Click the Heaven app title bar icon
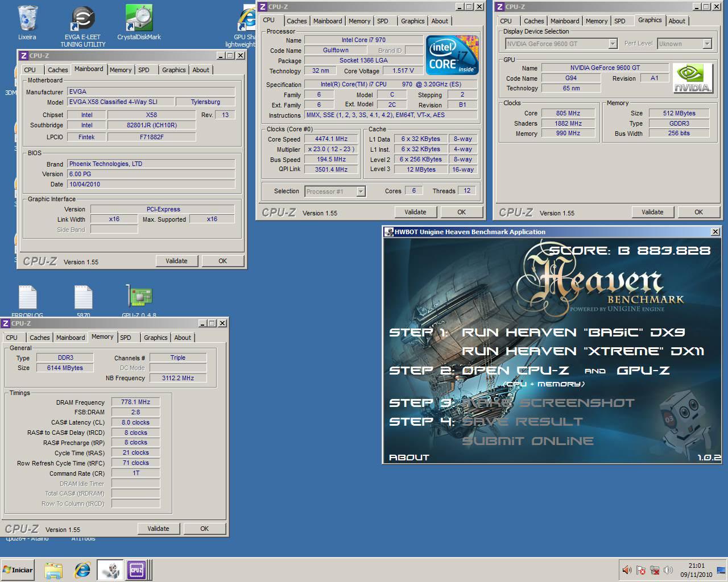 389,232
